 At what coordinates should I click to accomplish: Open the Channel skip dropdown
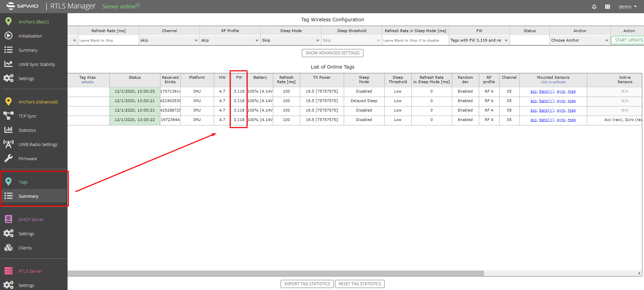pos(169,40)
